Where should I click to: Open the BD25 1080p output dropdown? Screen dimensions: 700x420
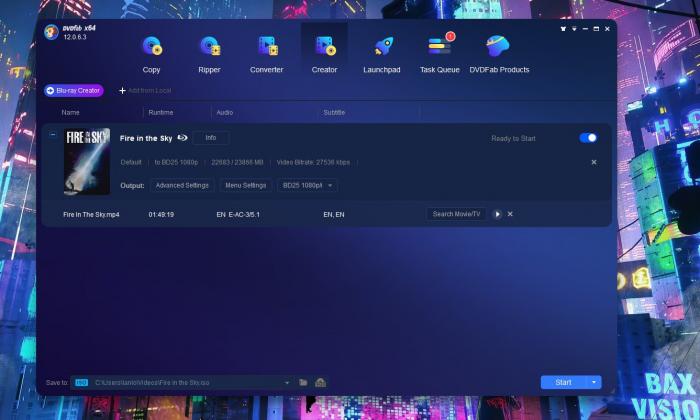[x=308, y=185]
